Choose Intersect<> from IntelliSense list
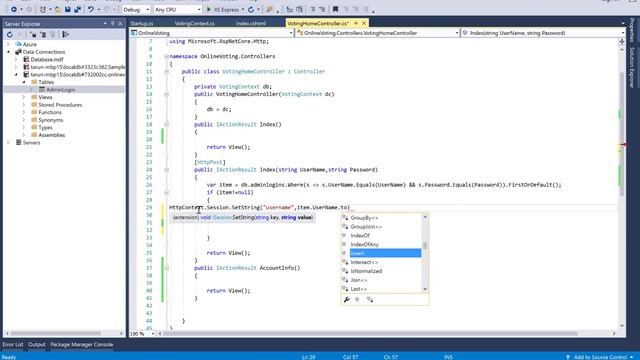The width and height of the screenshot is (640, 360). click(364, 262)
